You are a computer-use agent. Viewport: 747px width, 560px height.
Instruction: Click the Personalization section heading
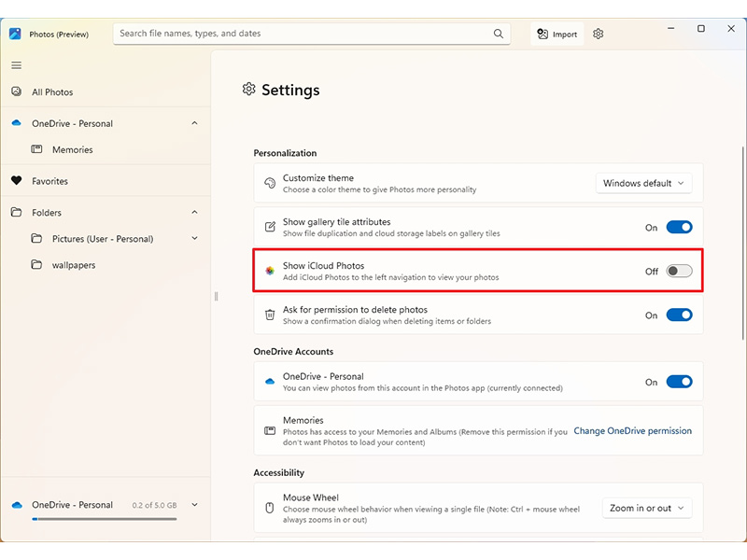(285, 153)
